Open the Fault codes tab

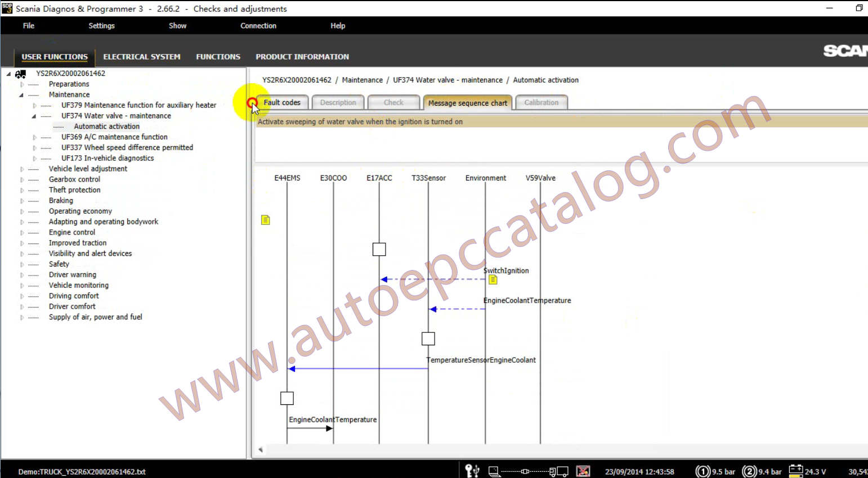(x=282, y=102)
